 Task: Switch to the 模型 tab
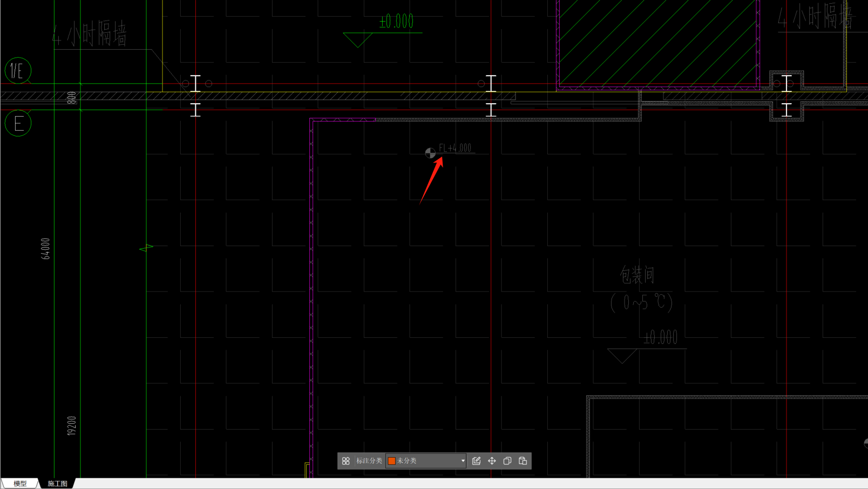(x=20, y=484)
